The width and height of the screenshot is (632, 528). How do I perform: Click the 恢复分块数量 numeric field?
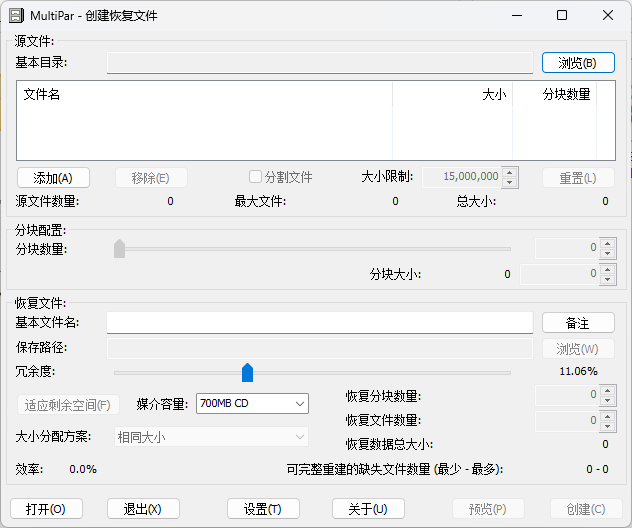coord(567,395)
